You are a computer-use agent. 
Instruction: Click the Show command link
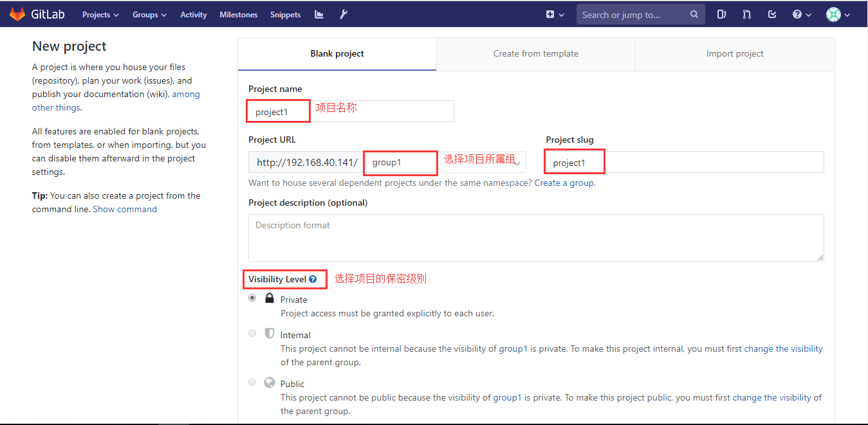pyautogui.click(x=125, y=210)
